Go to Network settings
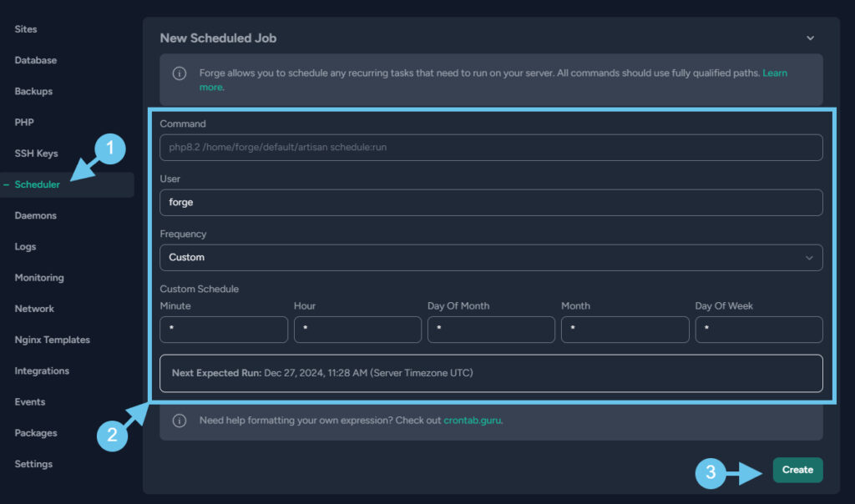The width and height of the screenshot is (855, 504). click(34, 309)
